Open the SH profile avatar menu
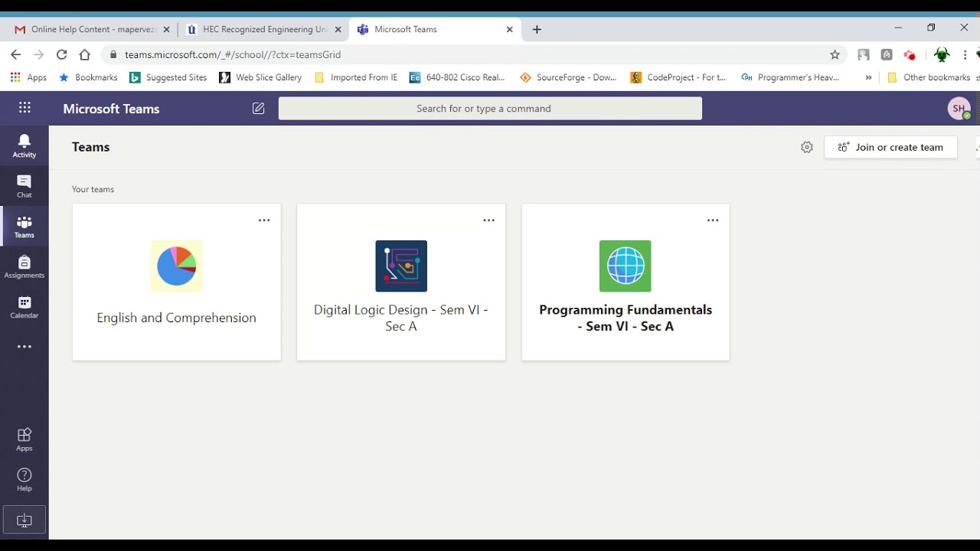980x551 pixels. pyautogui.click(x=959, y=109)
